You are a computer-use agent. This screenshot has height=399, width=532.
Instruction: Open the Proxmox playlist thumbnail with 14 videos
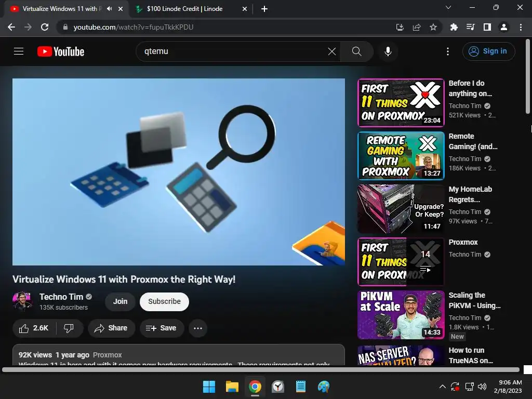(x=401, y=262)
